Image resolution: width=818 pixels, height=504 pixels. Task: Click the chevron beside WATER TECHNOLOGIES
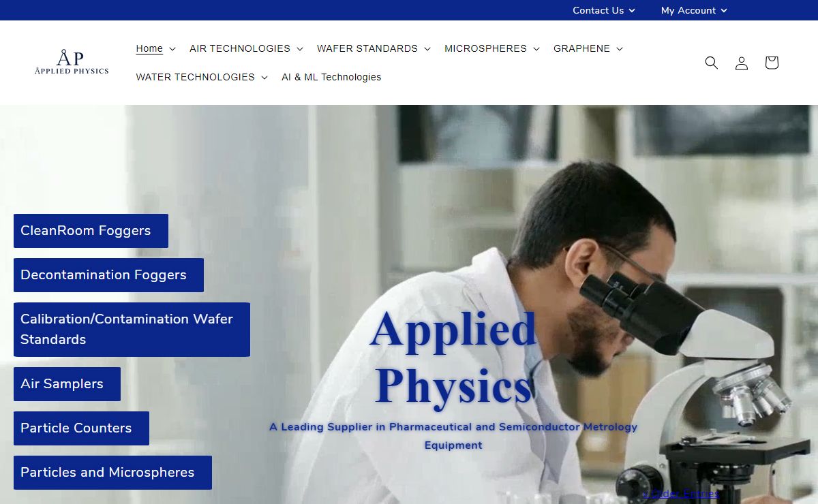click(x=264, y=78)
